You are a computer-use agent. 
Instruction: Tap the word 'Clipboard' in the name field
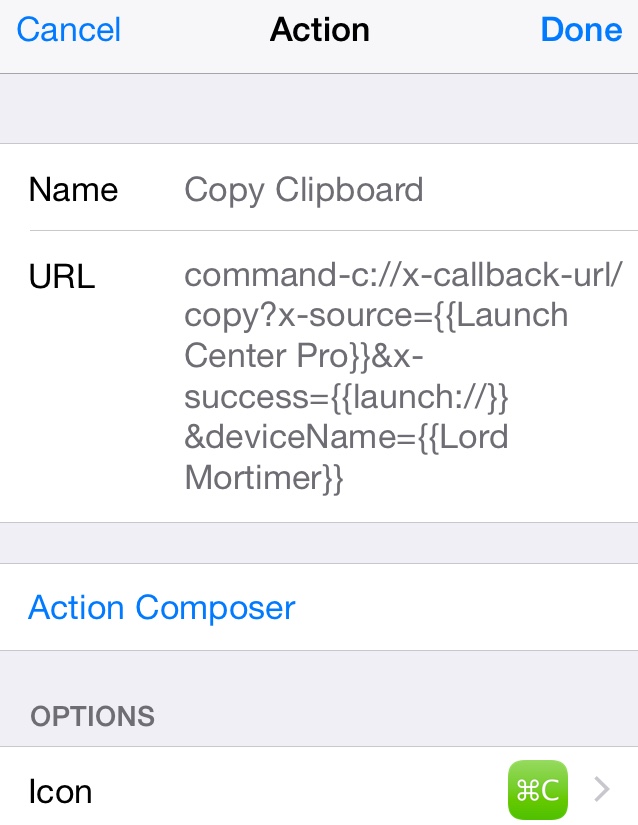349,190
